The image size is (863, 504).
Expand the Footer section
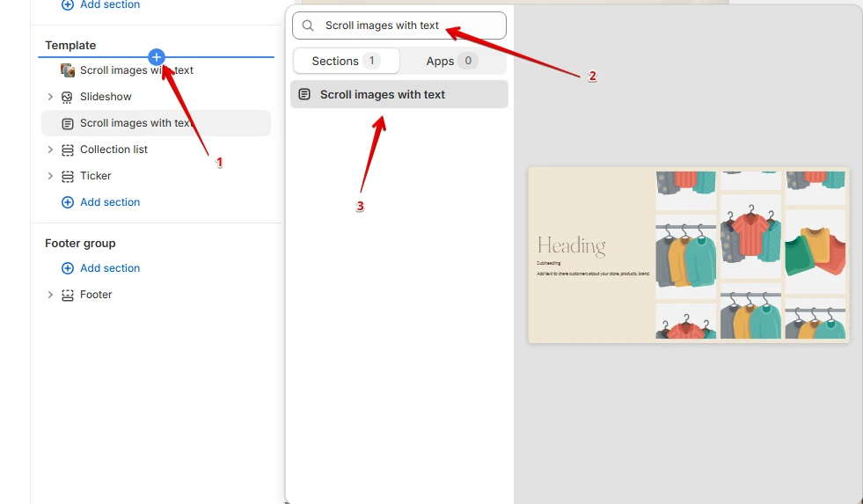pyautogui.click(x=50, y=295)
